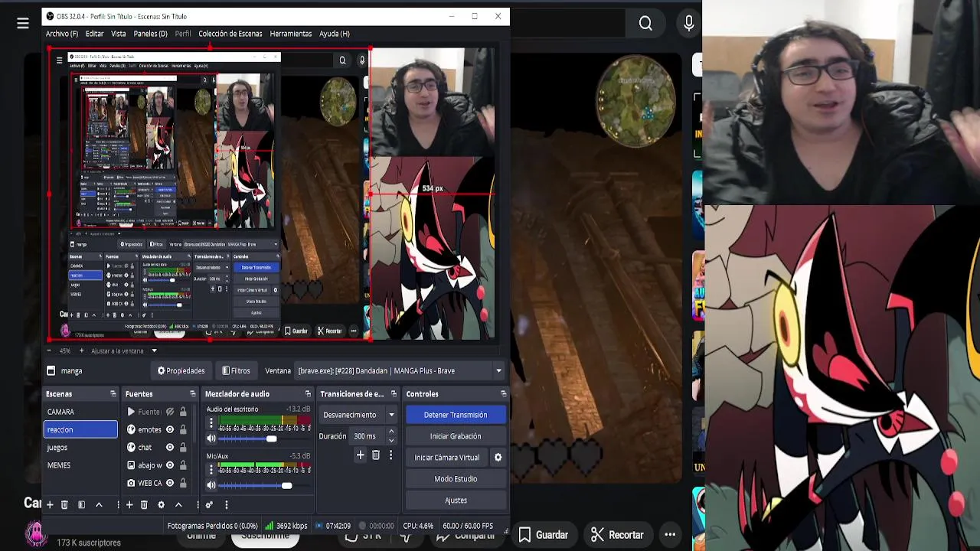980x551 pixels.
Task: Add a new scene with plus icon
Action: (50, 505)
